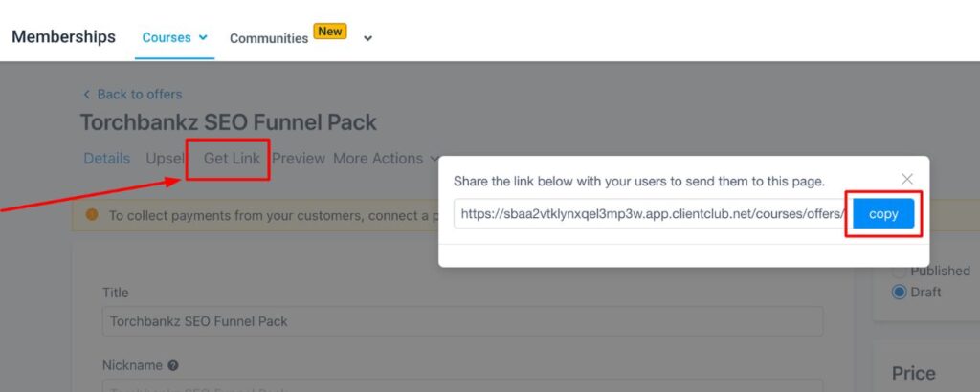Open the chevron dropdown after Communities
980x392 pixels.
368,38
